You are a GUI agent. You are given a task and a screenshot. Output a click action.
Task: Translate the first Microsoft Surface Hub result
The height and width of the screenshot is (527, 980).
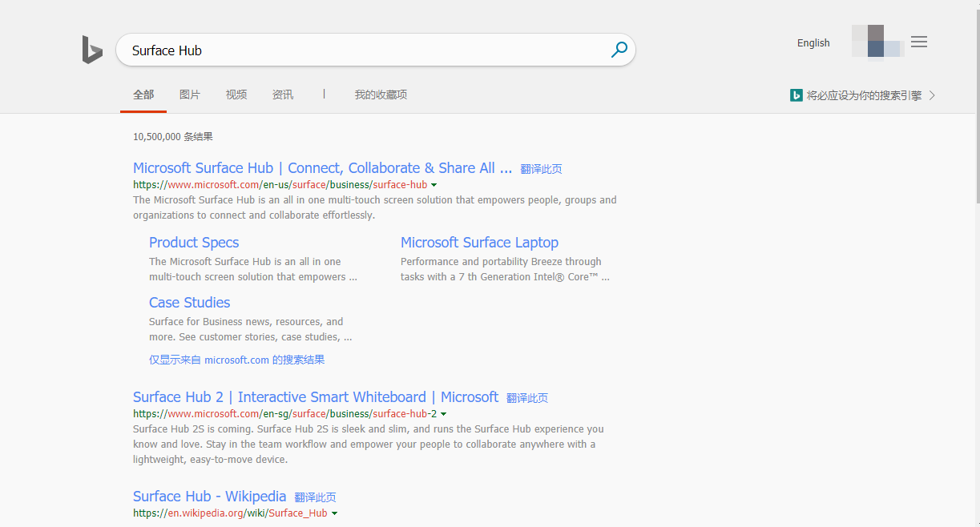[x=541, y=169]
